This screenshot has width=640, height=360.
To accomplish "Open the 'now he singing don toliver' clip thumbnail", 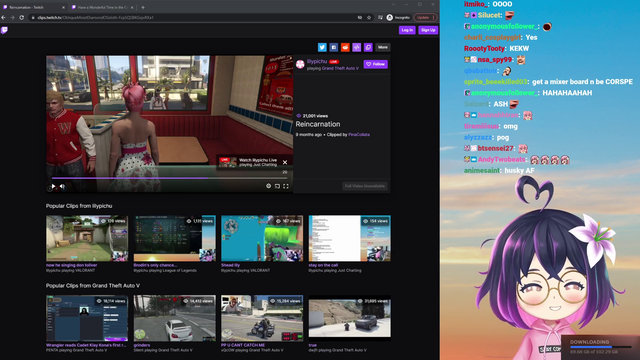I will pos(87,238).
